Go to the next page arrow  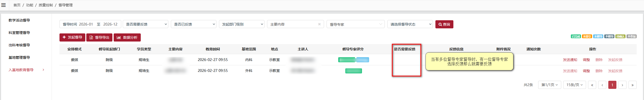[x=622, y=85]
